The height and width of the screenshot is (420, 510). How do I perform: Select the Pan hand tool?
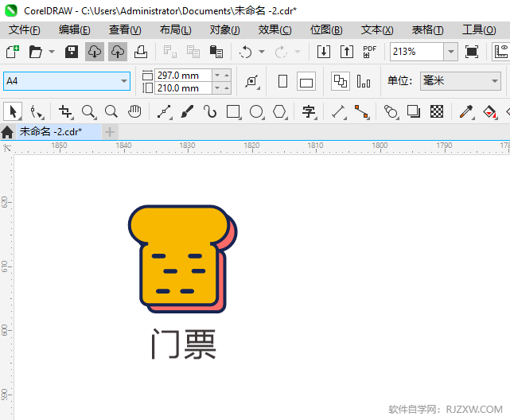pyautogui.click(x=135, y=111)
